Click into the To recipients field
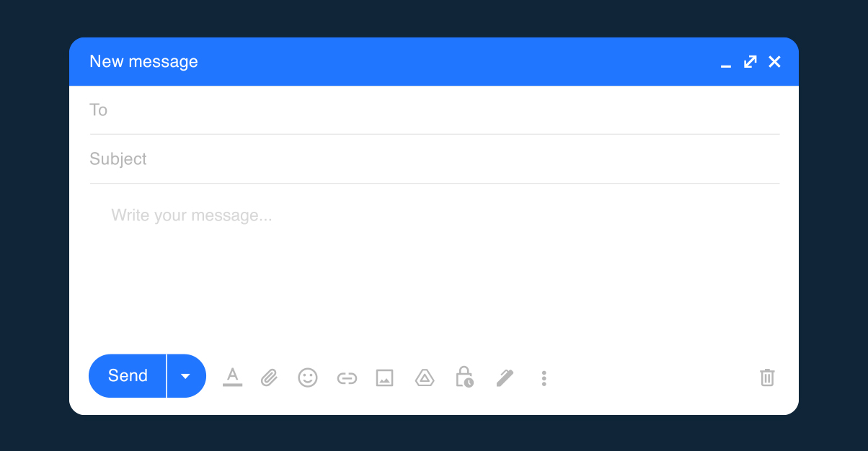The image size is (868, 451). 435,110
